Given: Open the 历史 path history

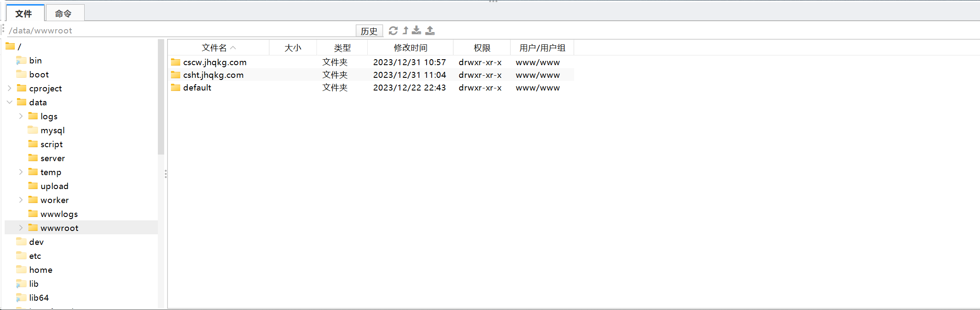Looking at the screenshot, I should pos(369,31).
